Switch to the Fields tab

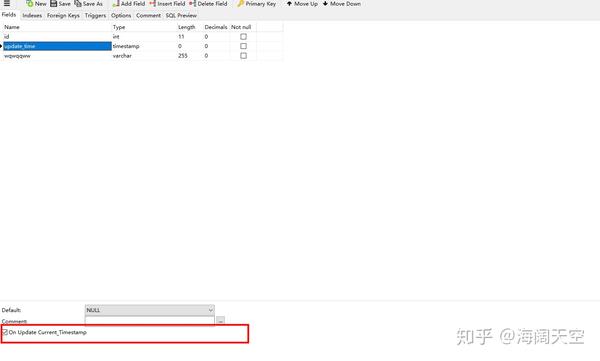click(9, 15)
